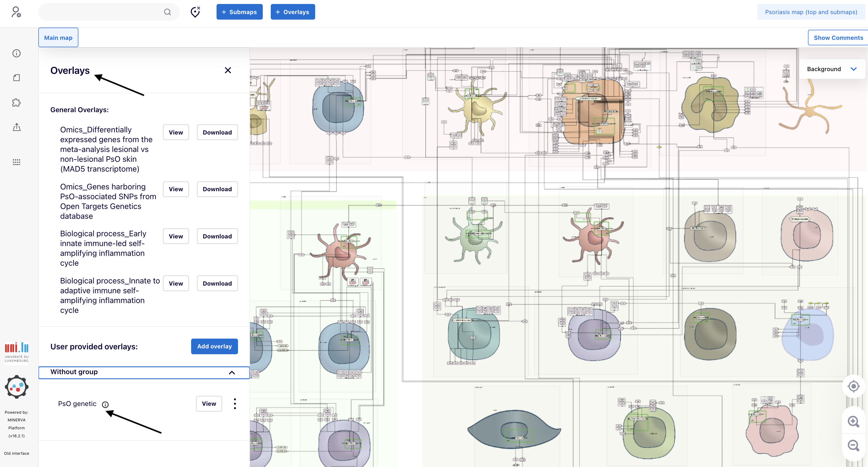Open the Background dropdown
Screen dimensions: 868x467
click(x=831, y=69)
